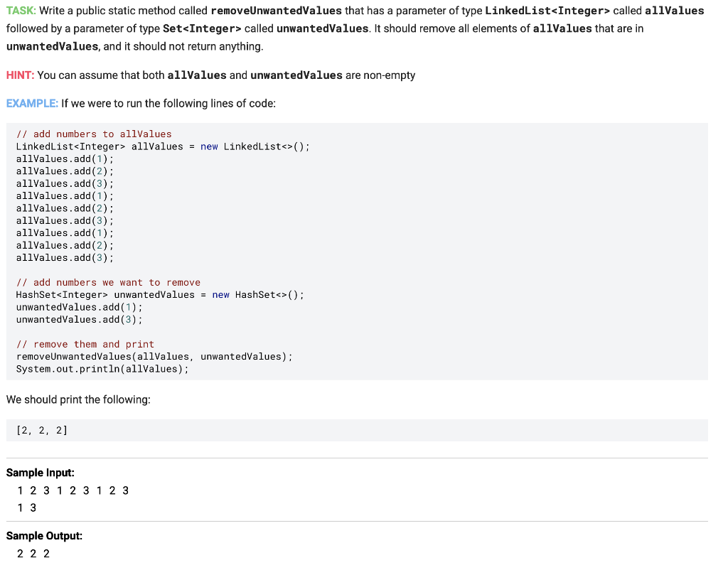Click the unwantedValues.add(3) statement
The height and width of the screenshot is (565, 728).
78,319
